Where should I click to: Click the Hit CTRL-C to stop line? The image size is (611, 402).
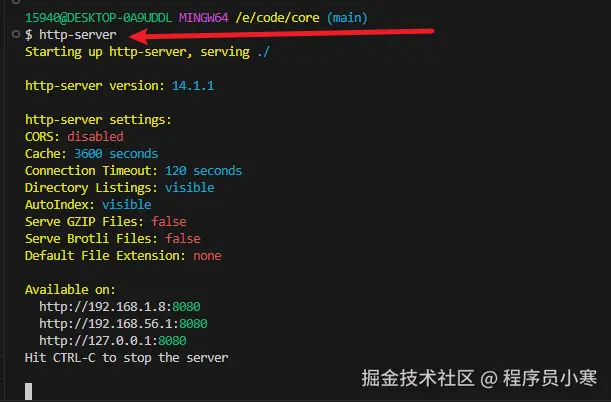pyautogui.click(x=126, y=357)
